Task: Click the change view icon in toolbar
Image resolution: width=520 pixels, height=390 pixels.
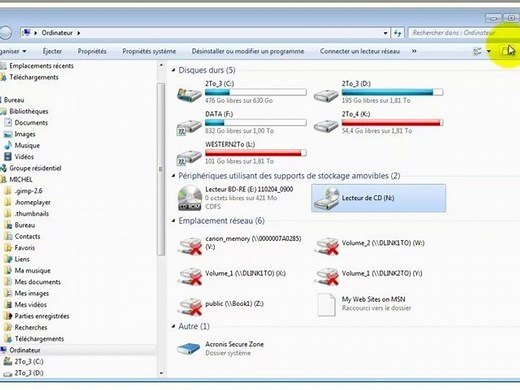Action: 477,51
